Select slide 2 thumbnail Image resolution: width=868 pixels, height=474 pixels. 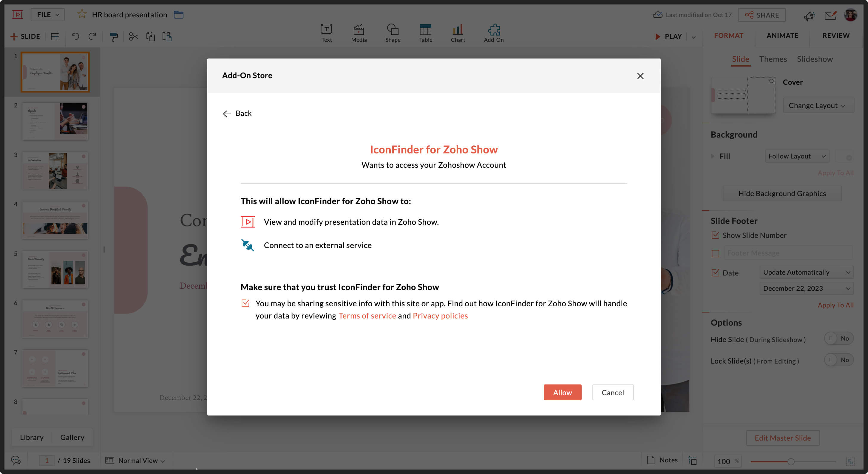[55, 121]
